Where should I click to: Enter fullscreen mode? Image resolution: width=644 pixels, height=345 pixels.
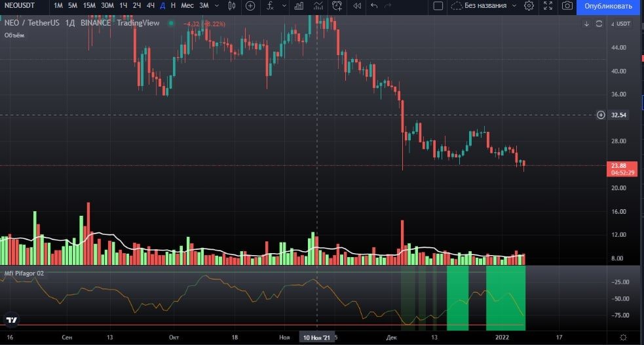coord(548,6)
